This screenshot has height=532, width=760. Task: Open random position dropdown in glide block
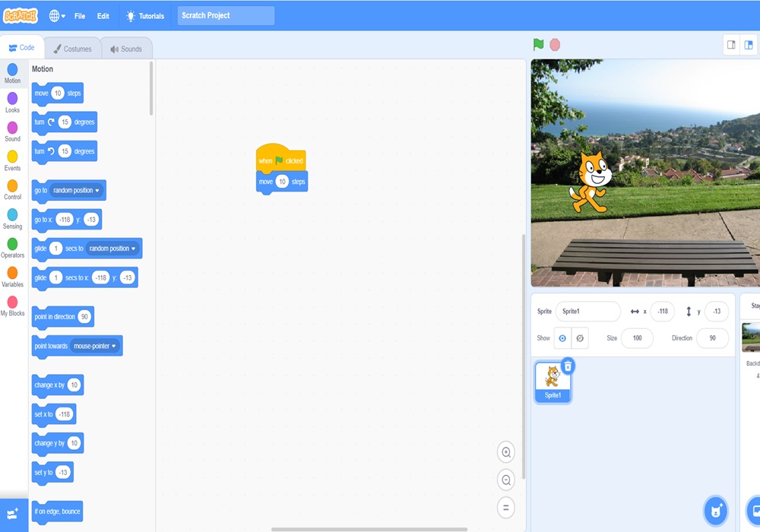(113, 249)
